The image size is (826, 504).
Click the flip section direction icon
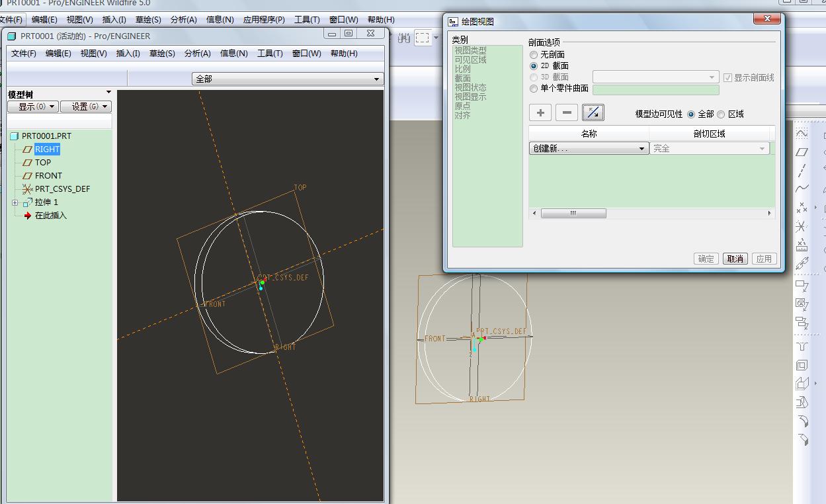pyautogui.click(x=593, y=112)
